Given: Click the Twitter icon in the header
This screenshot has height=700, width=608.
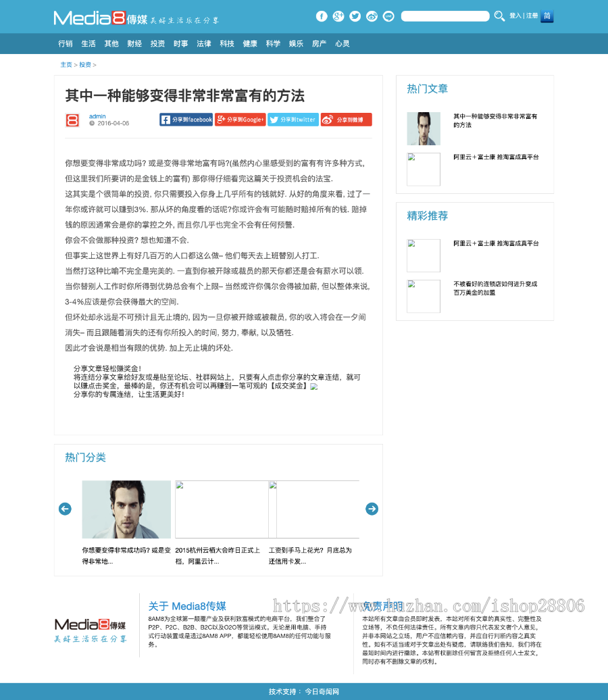Looking at the screenshot, I should tap(355, 16).
